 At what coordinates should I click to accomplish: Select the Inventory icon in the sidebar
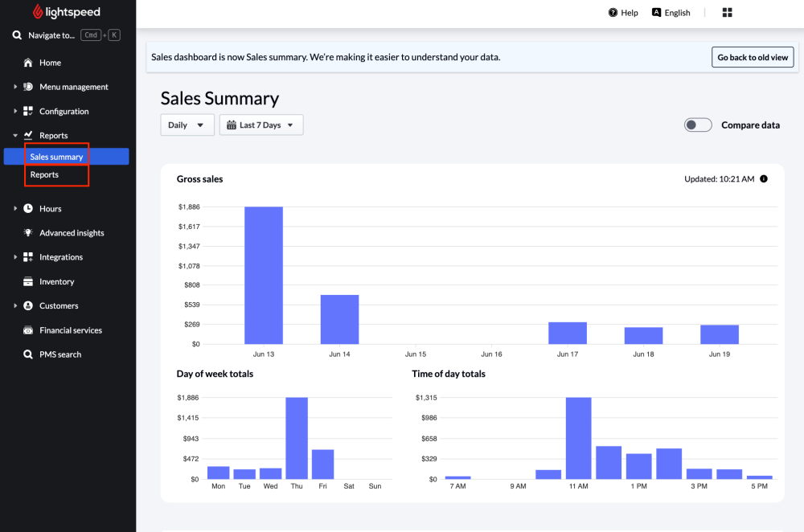pyautogui.click(x=27, y=281)
